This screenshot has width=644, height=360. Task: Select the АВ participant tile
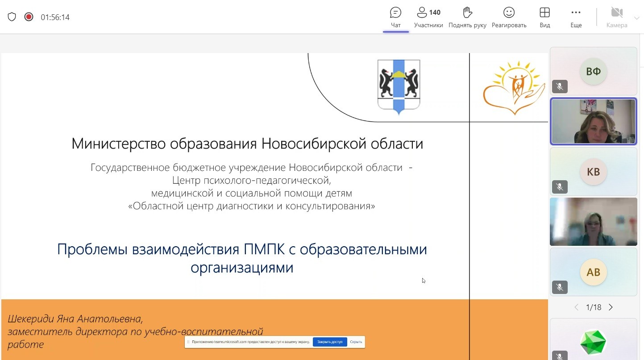[593, 272]
